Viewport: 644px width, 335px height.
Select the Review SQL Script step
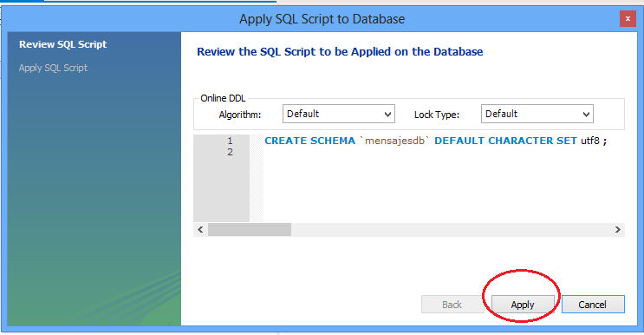click(62, 44)
